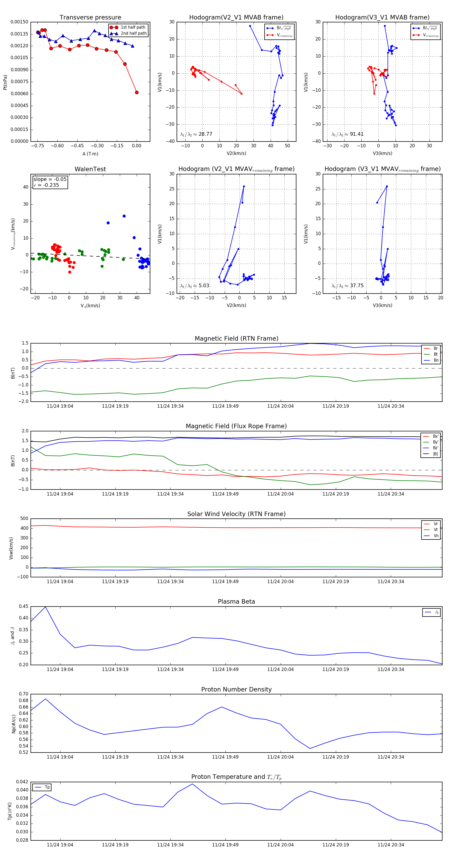
Task: Select the Bt legend entry
Action: 431,355
